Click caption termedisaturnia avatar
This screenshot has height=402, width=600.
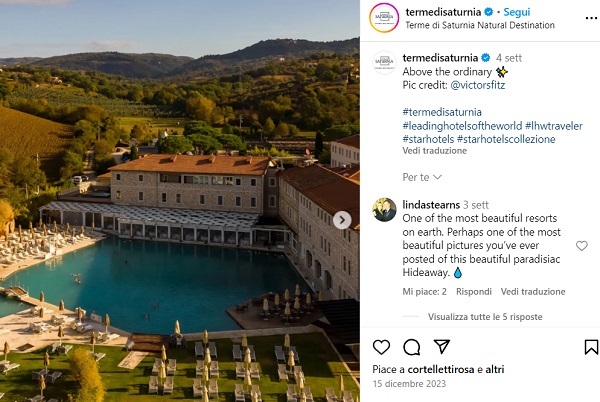[384, 60]
